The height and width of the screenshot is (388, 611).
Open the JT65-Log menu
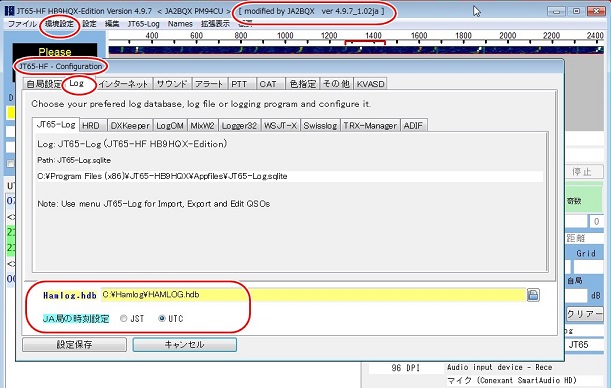143,24
